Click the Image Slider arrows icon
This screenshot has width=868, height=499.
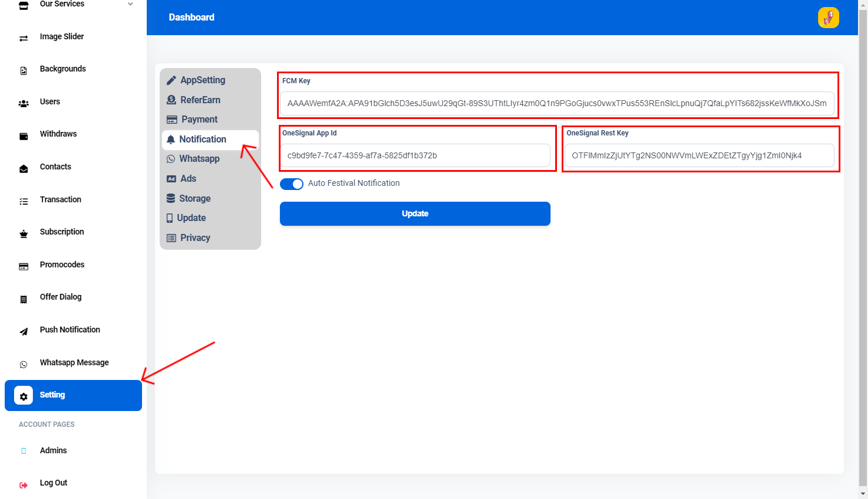pyautogui.click(x=23, y=39)
